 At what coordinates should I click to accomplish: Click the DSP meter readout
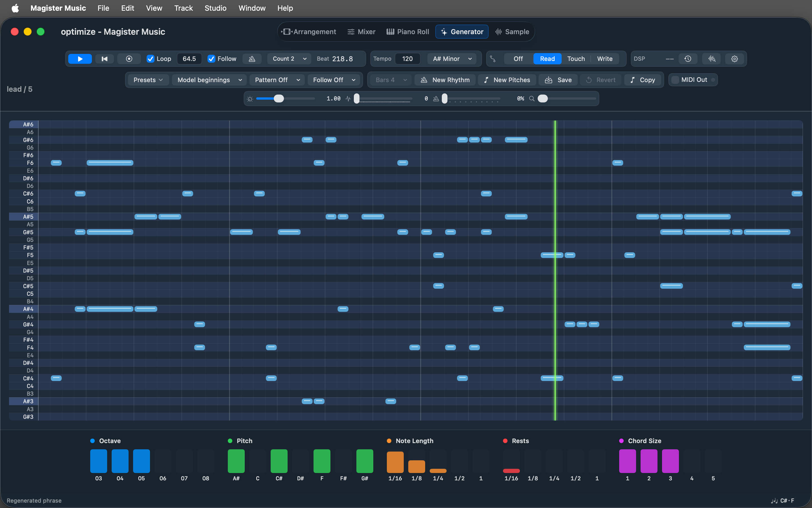pos(669,59)
